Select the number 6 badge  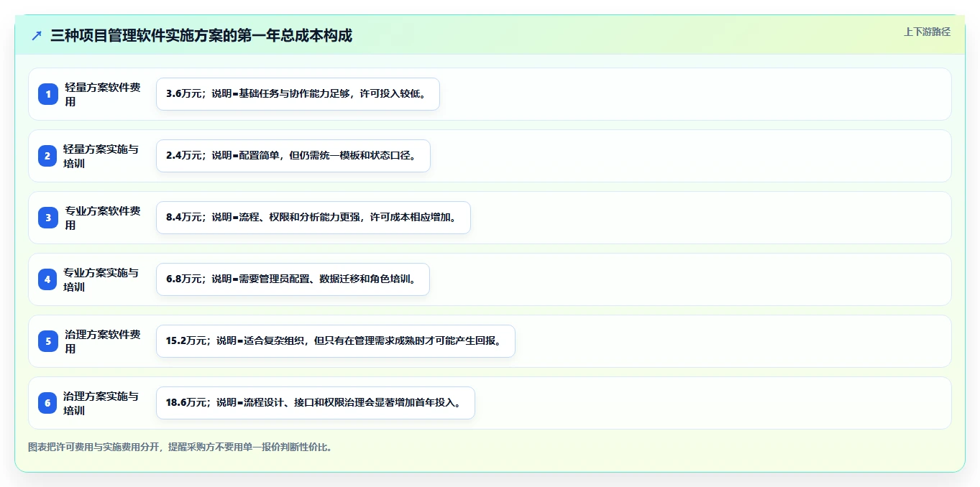click(x=47, y=403)
